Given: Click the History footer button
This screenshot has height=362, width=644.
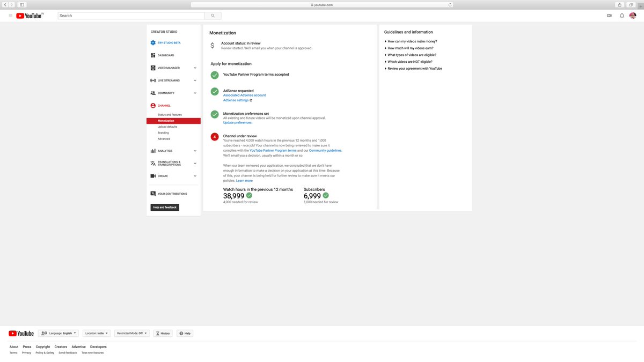Looking at the screenshot, I should [x=163, y=333].
